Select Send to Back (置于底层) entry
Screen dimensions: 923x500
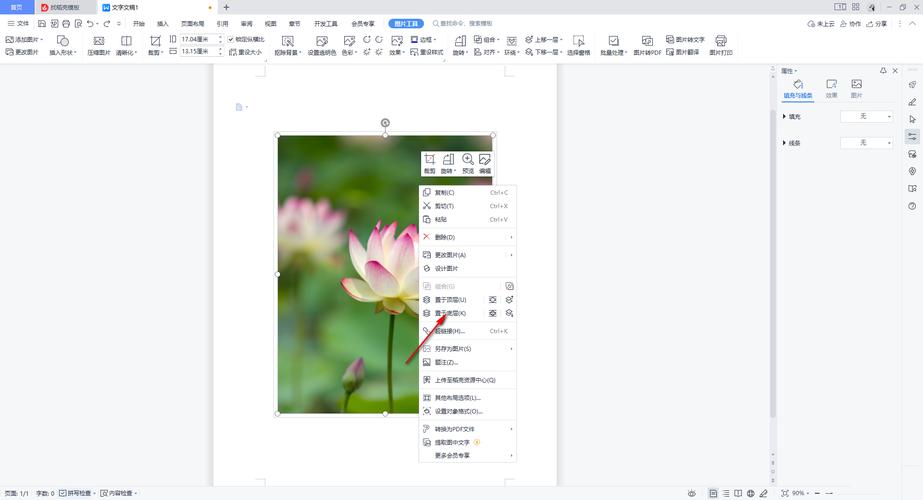pos(451,313)
